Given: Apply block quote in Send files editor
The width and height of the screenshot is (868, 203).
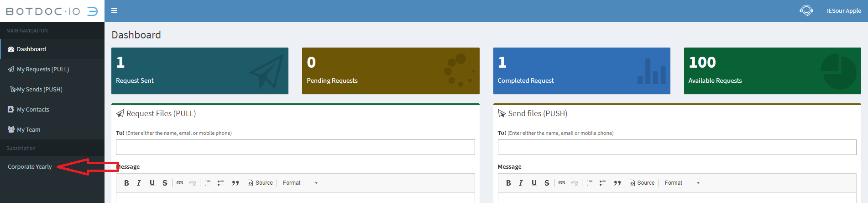Looking at the screenshot, I should coord(617,183).
